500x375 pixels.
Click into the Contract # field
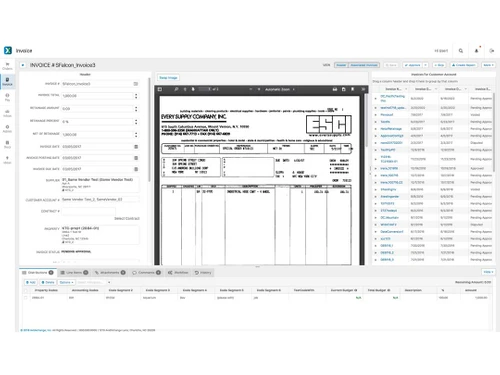pos(88,211)
